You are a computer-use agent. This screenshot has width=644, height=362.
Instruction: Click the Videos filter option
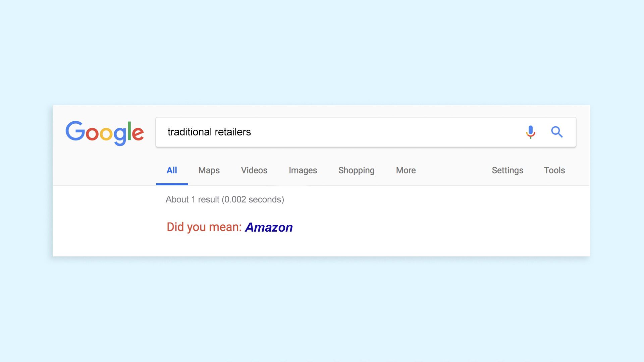[x=254, y=170]
